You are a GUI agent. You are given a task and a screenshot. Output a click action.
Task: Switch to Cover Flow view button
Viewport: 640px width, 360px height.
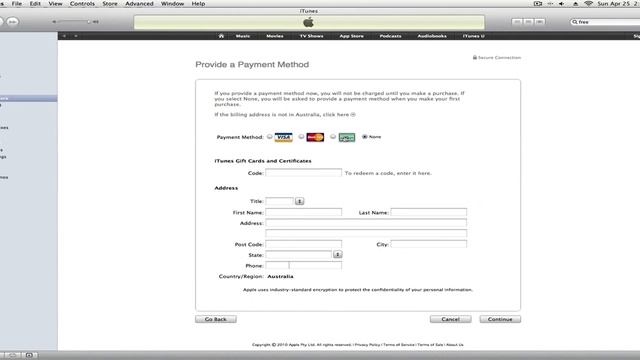point(540,22)
